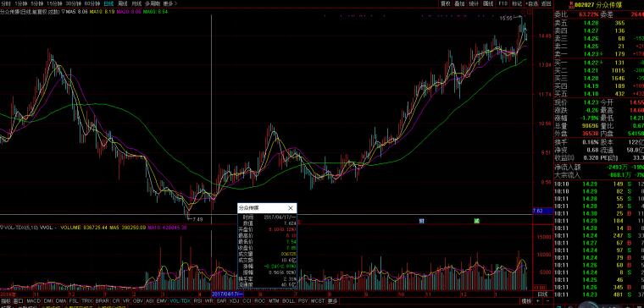Image resolution: width=644 pixels, height=308 pixels.
Task: Select the 15分钟 period tab
Action: [53, 3]
